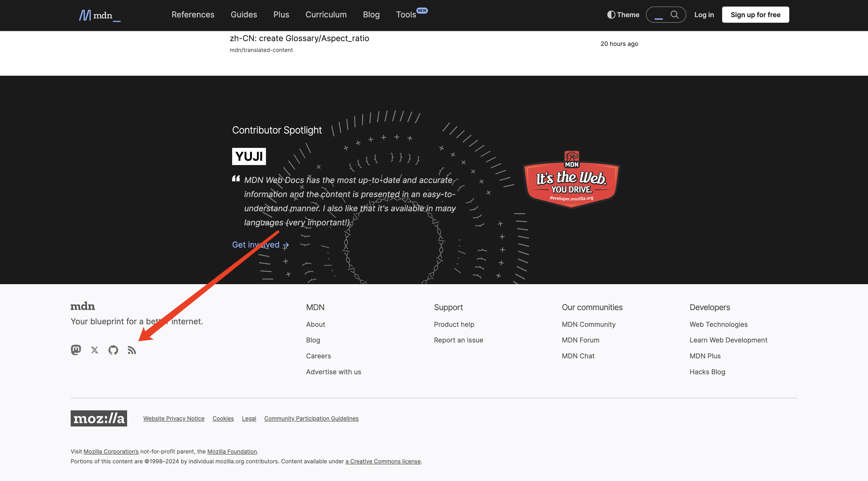Screen dimensions: 868x481
Task: Click the 'Our communities' footer heading
Action: click(x=592, y=307)
